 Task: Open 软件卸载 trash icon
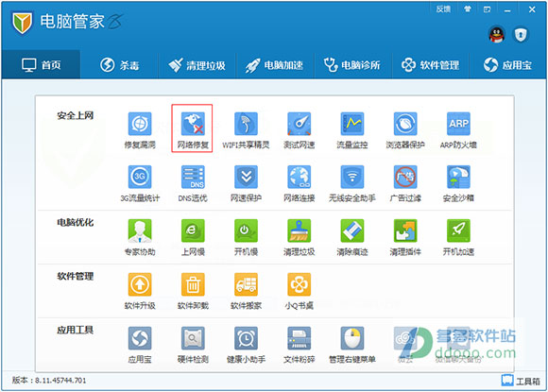tap(193, 284)
